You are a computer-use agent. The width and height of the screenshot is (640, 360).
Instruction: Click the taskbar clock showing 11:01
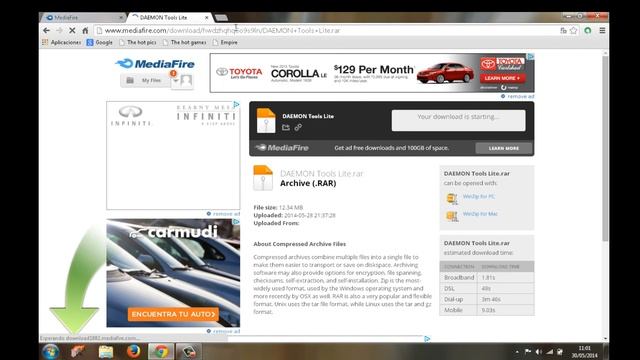(584, 352)
